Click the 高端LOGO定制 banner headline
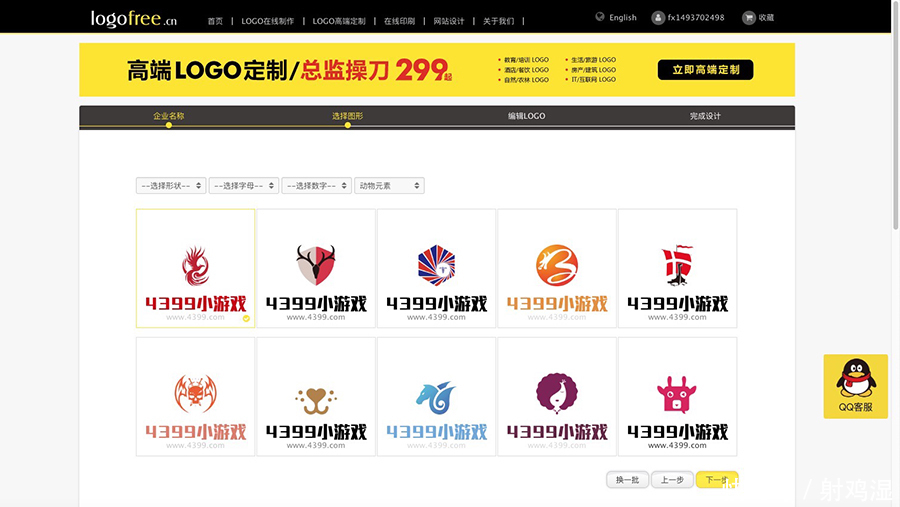This screenshot has width=900, height=507. [289, 70]
